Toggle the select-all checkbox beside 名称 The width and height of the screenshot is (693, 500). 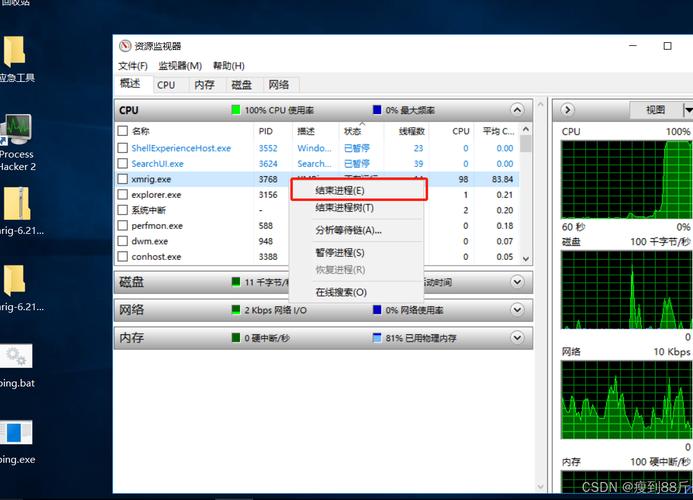click(x=123, y=131)
